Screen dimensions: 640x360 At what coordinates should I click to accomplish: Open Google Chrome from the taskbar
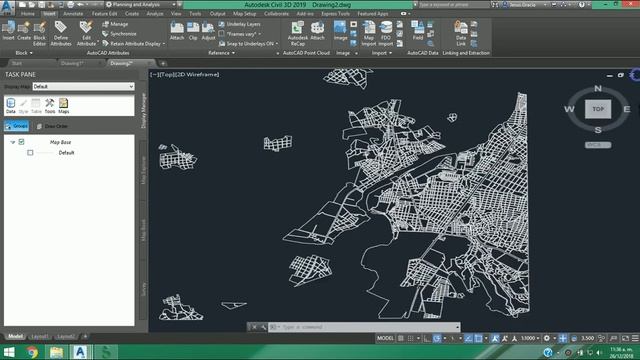click(x=32, y=352)
